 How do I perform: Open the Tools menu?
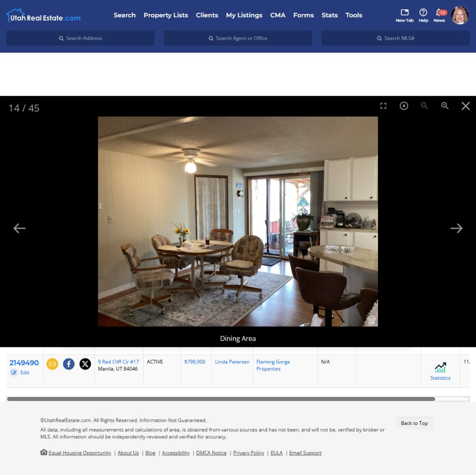353,15
